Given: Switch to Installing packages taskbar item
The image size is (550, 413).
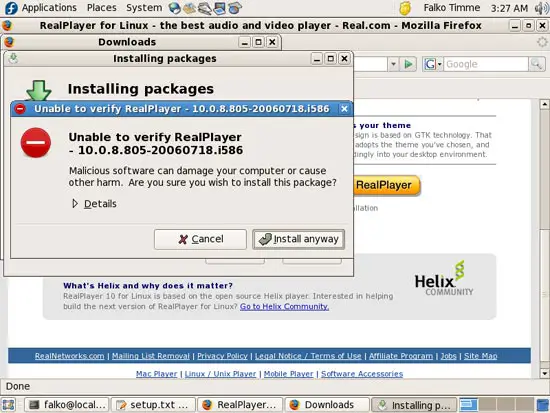Looking at the screenshot, I should [x=414, y=405].
